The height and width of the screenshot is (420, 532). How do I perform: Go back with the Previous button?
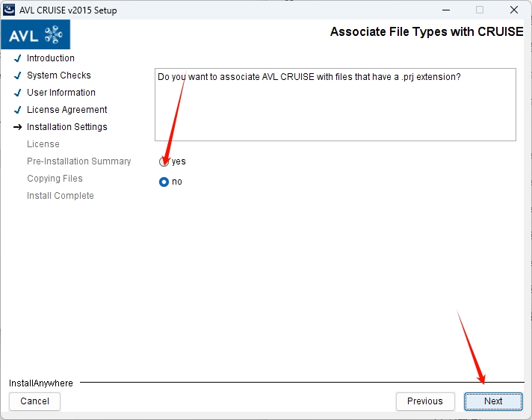[424, 401]
